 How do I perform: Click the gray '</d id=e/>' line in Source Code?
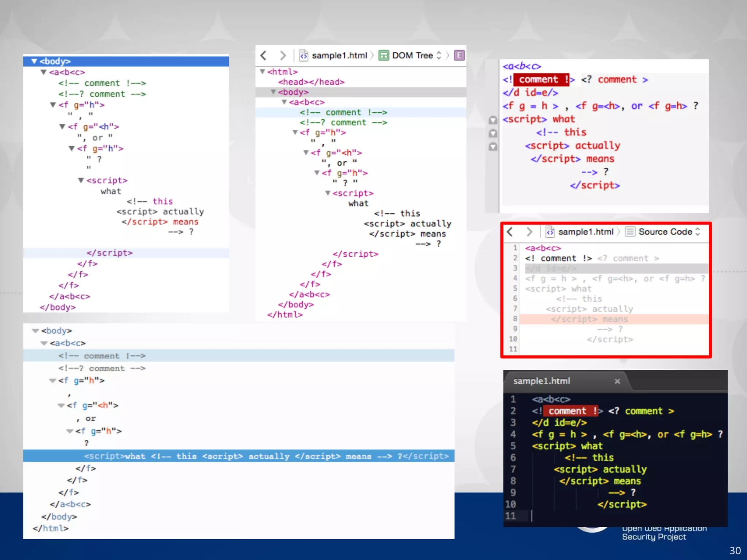pyautogui.click(x=616, y=268)
